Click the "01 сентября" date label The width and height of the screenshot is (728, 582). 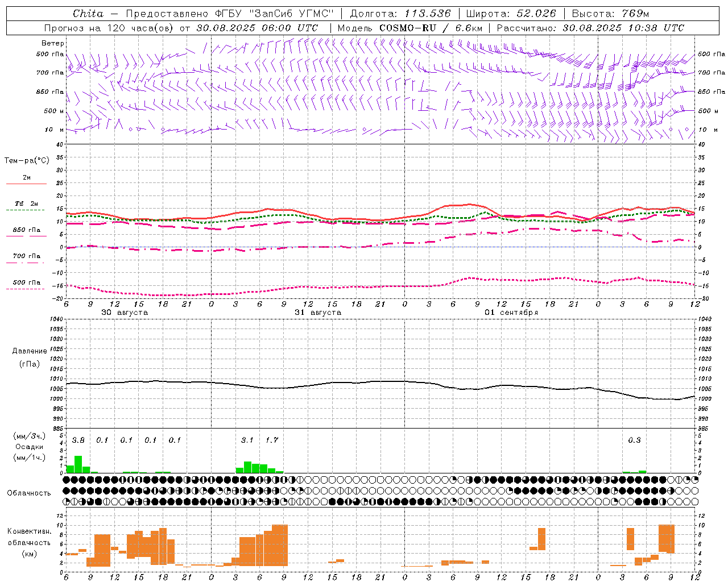pos(511,313)
